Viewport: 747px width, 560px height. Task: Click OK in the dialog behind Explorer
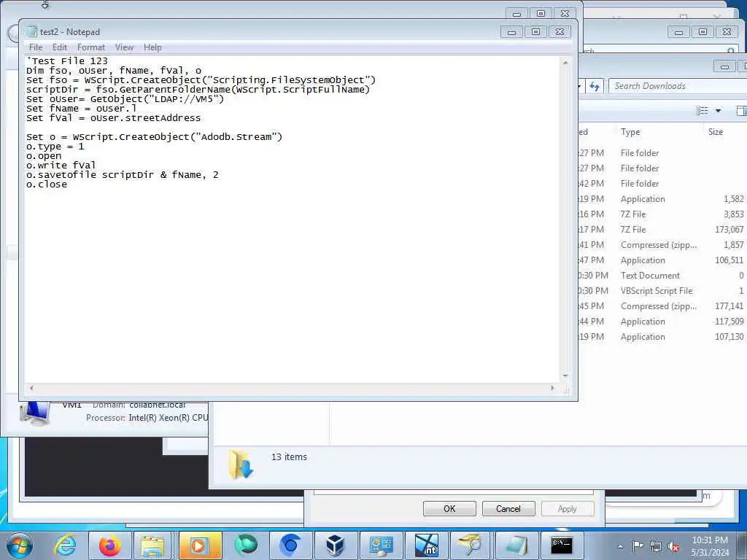point(449,508)
